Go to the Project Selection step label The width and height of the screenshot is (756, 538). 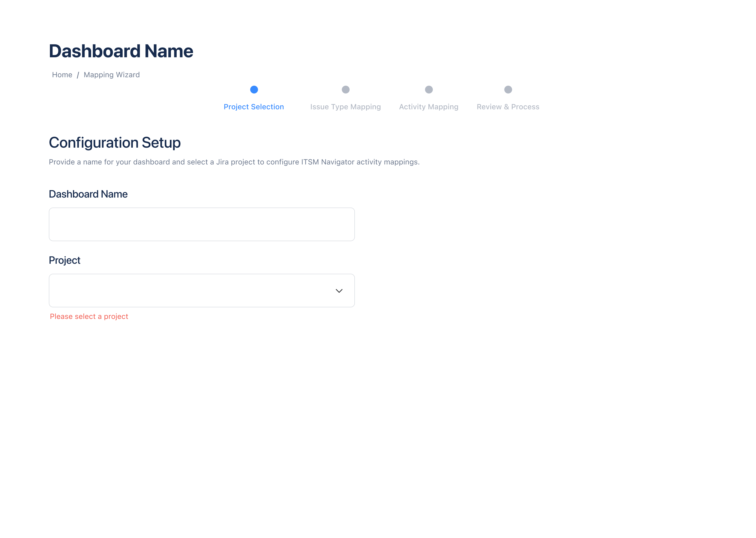click(x=254, y=107)
